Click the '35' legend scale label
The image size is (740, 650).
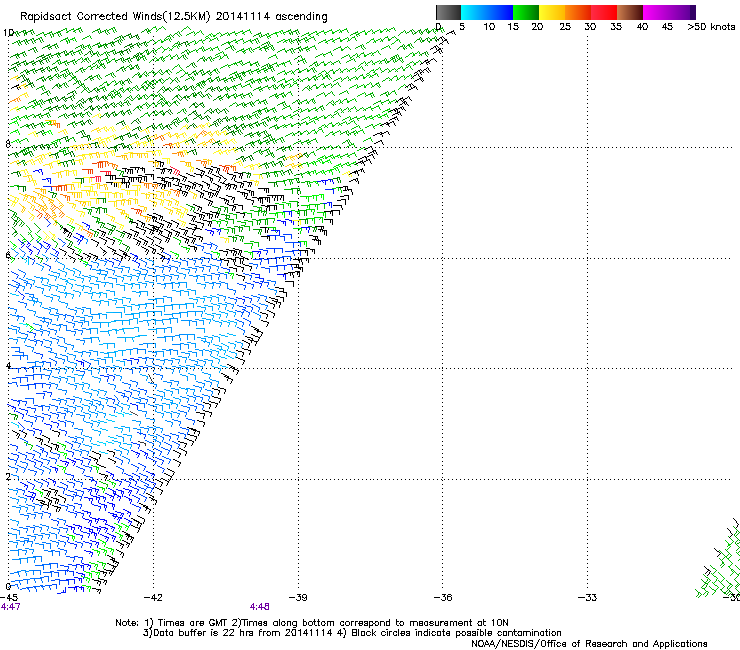616,27
